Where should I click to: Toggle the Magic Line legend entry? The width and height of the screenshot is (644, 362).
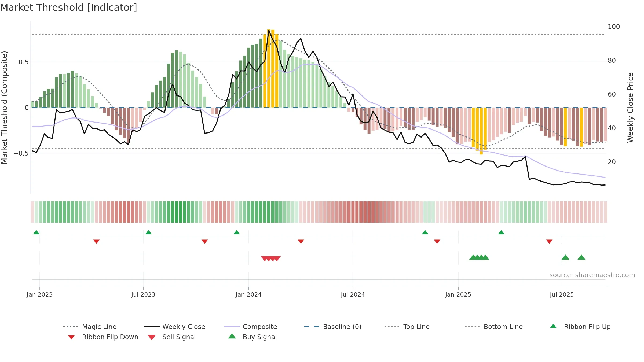(x=90, y=327)
